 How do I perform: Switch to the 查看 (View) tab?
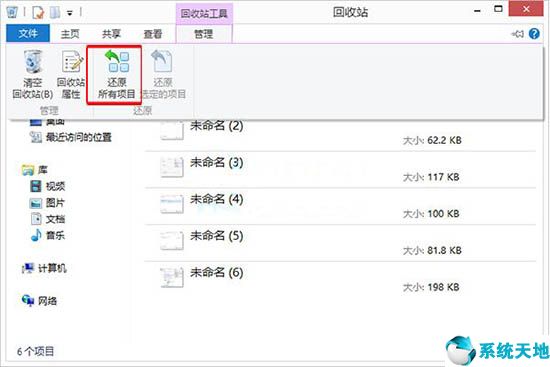tap(153, 34)
